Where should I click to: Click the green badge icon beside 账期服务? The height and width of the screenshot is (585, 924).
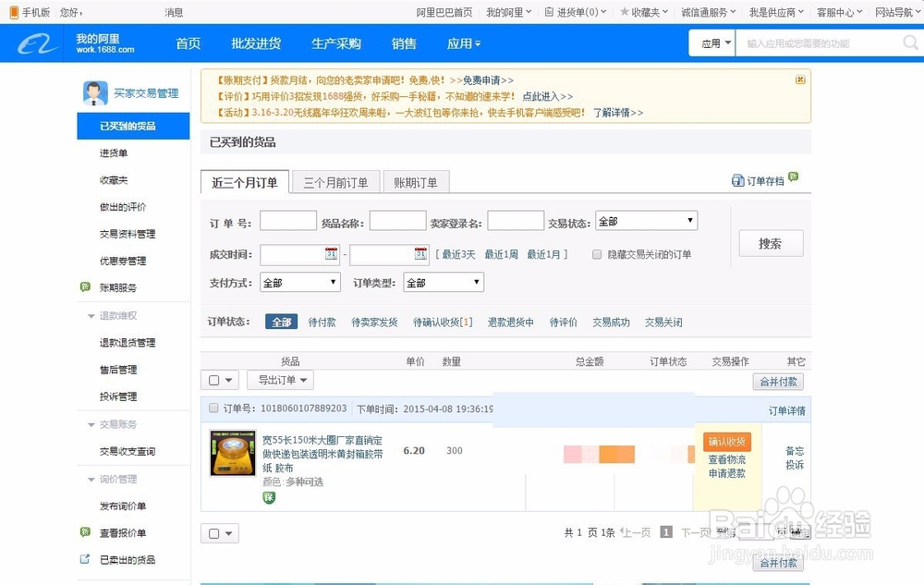click(84, 287)
